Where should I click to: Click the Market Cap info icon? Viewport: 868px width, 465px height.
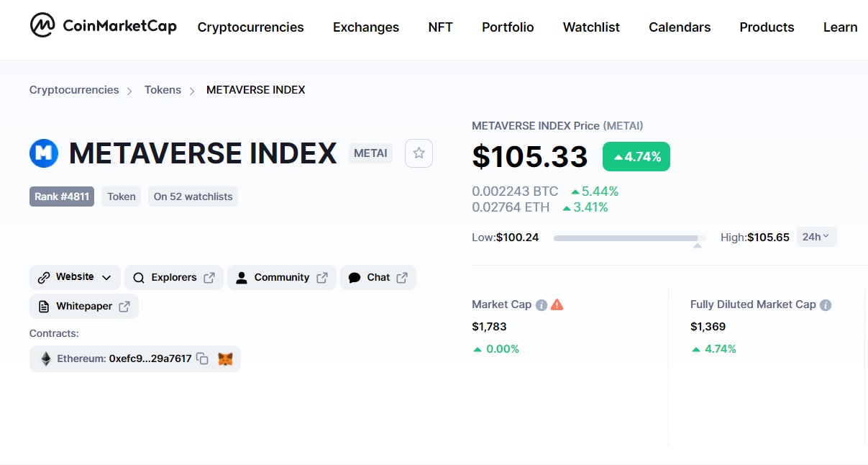click(542, 304)
